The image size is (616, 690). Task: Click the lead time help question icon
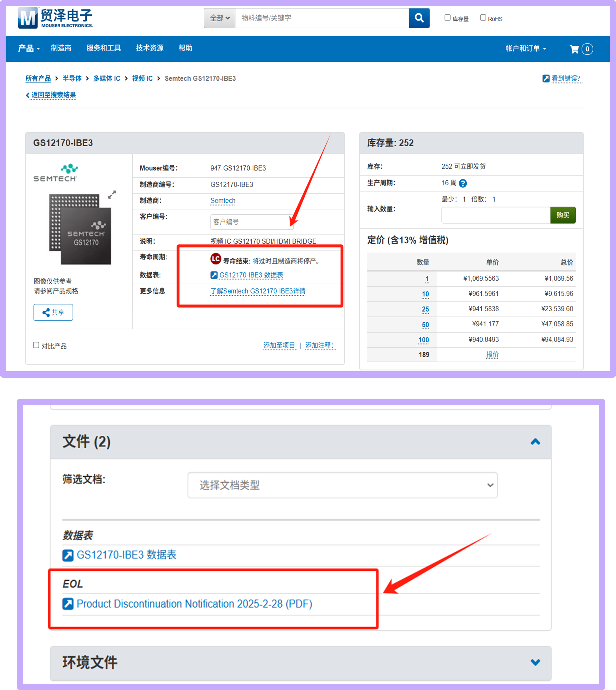click(463, 183)
